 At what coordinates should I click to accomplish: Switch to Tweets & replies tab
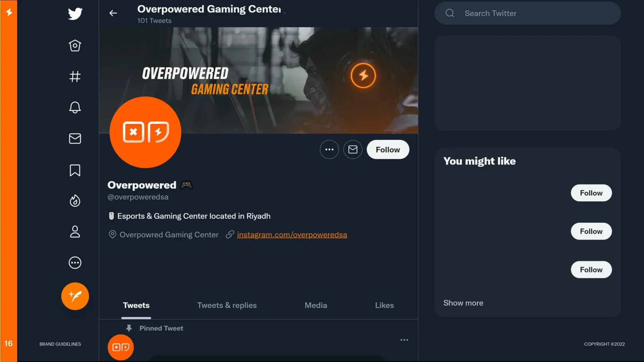tap(227, 305)
